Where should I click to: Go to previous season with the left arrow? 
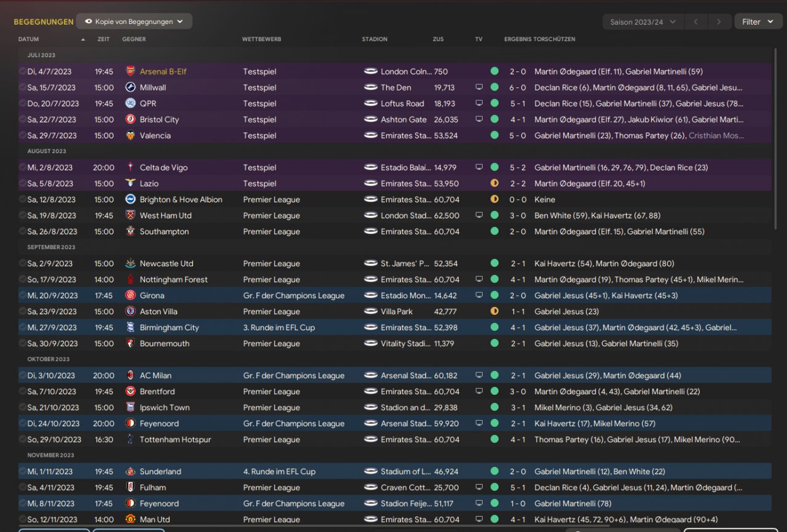click(695, 22)
